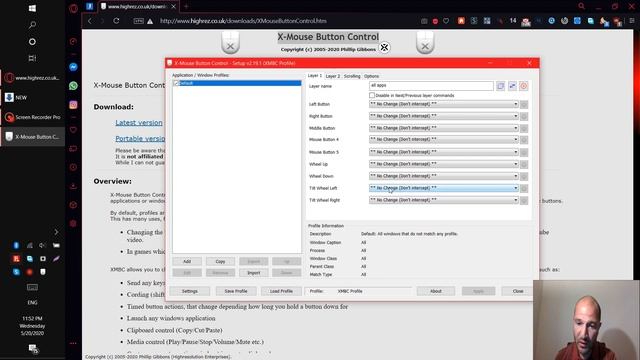
Task: Switch to the Options tab
Action: pos(371,76)
